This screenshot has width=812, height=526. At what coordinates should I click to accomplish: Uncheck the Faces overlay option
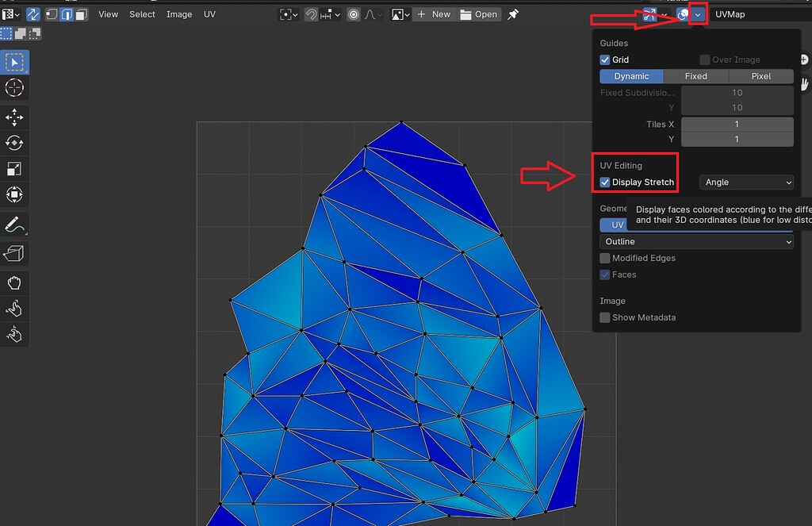[x=605, y=275]
